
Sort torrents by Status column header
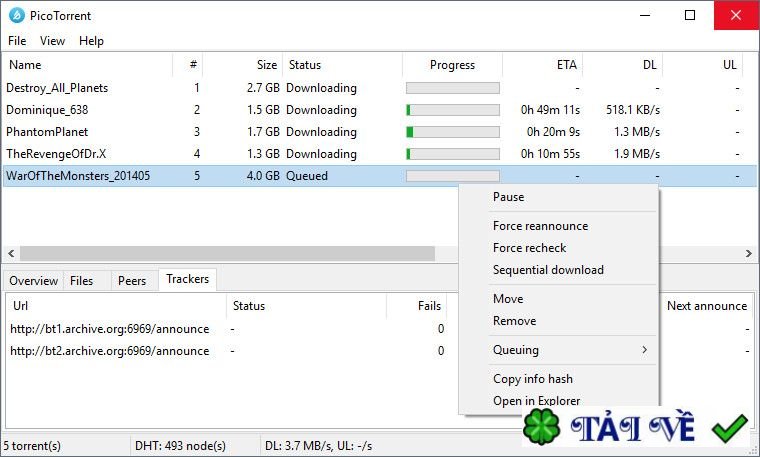pyautogui.click(x=342, y=65)
